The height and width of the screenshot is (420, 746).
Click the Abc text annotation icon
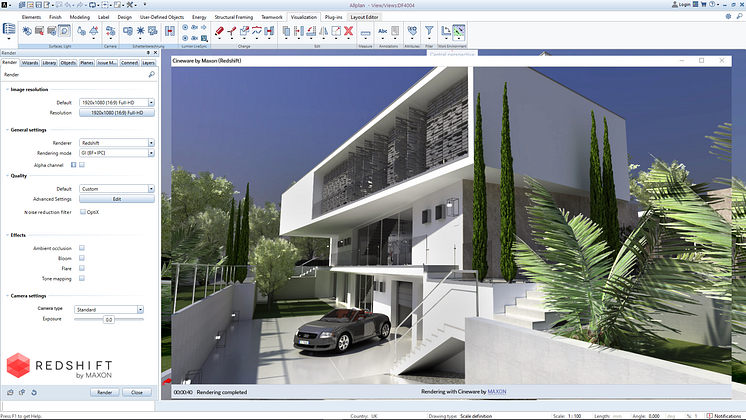click(383, 31)
